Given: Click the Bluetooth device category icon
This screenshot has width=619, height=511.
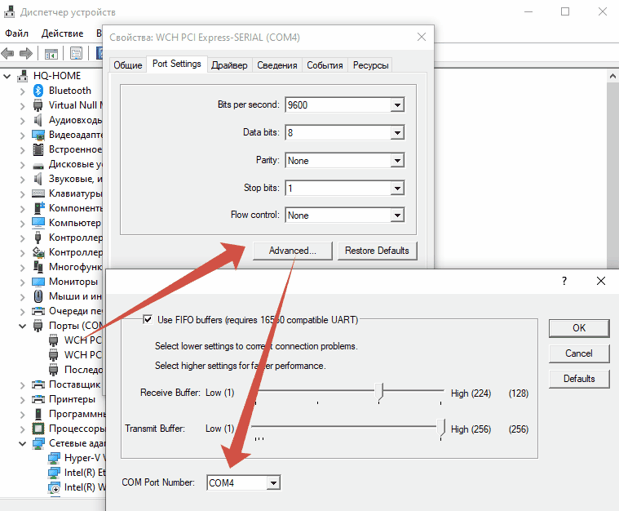Looking at the screenshot, I should pos(39,90).
